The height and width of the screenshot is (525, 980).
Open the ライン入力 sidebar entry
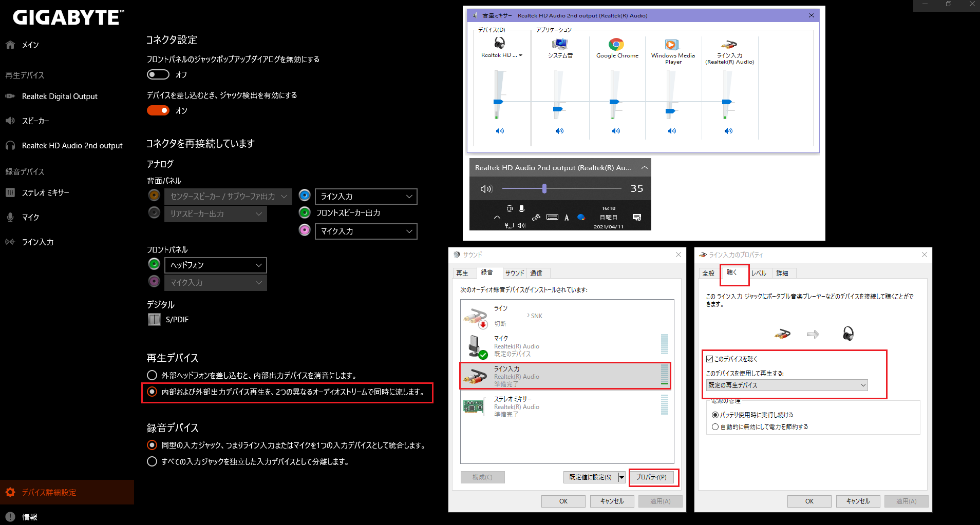[37, 242]
